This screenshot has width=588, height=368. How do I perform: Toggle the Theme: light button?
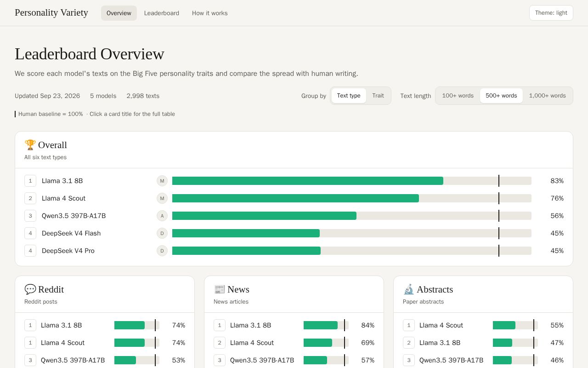pyautogui.click(x=551, y=13)
